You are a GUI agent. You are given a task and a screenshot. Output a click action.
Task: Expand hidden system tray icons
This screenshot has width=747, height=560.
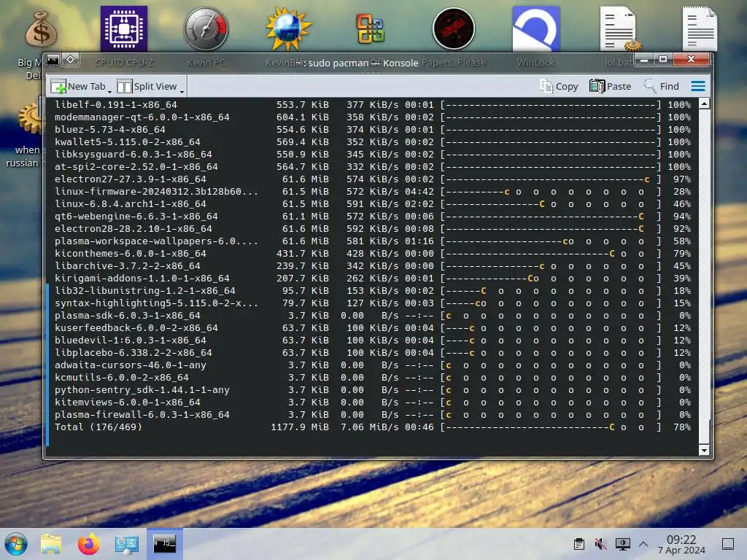tap(643, 544)
